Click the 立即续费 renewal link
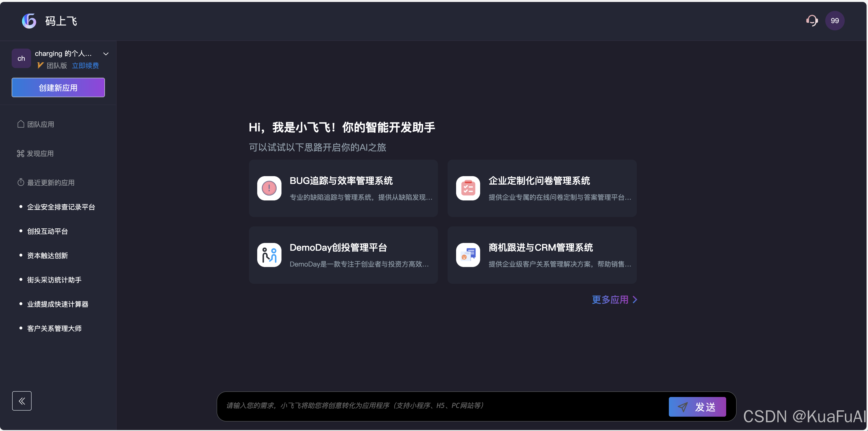This screenshot has width=868, height=431. [x=85, y=66]
